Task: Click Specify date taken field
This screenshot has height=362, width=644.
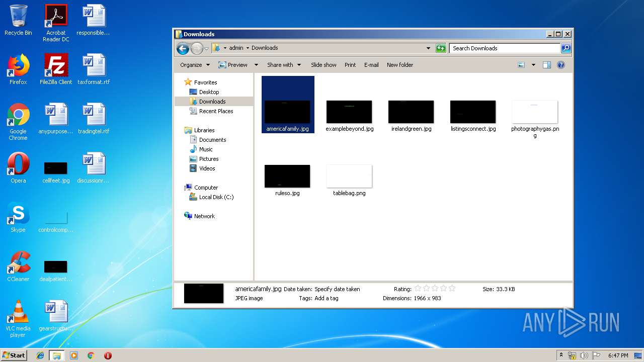Action: click(x=337, y=289)
